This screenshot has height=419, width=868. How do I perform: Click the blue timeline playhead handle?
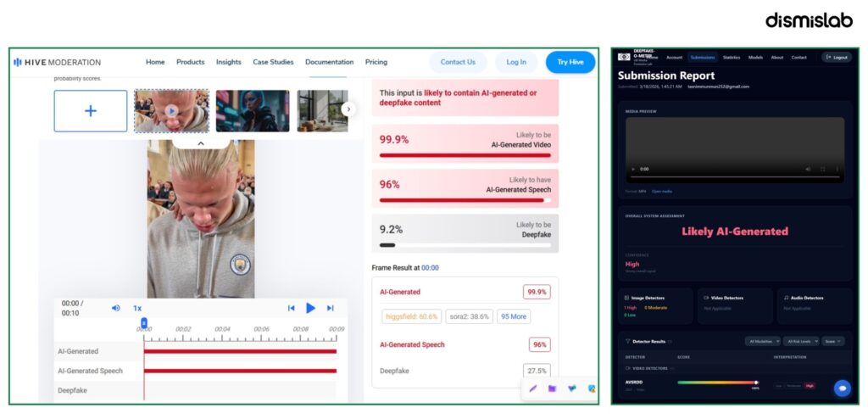(x=144, y=322)
